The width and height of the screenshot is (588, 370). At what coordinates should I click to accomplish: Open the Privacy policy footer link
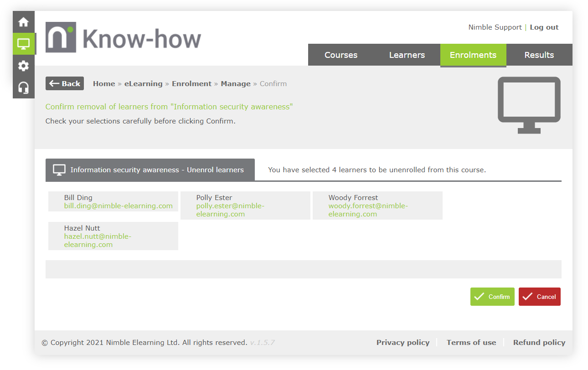click(x=402, y=343)
